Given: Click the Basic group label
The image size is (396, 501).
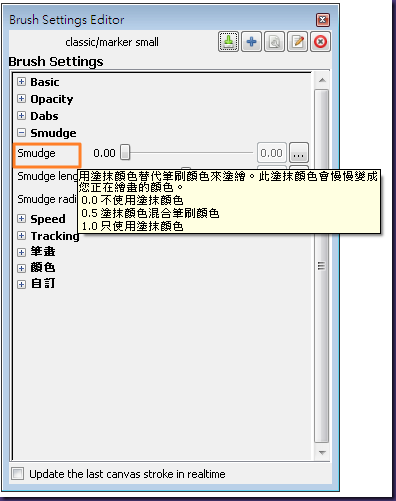Looking at the screenshot, I should tap(45, 82).
